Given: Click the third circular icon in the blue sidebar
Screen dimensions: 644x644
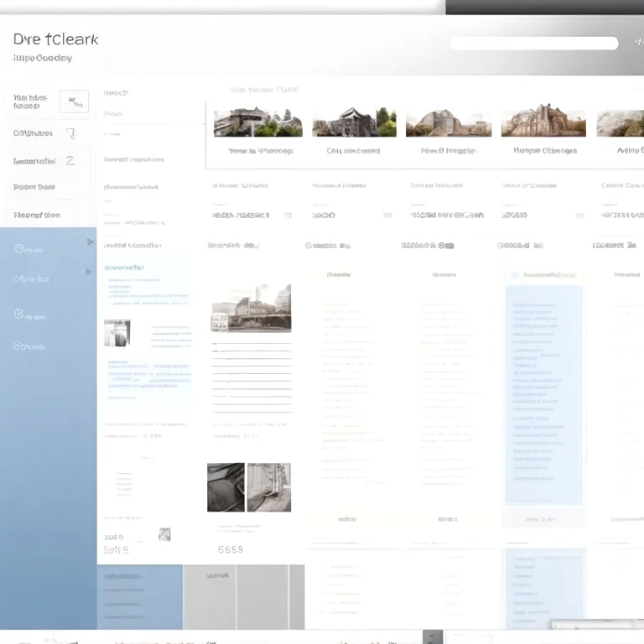Looking at the screenshot, I should pyautogui.click(x=19, y=314).
